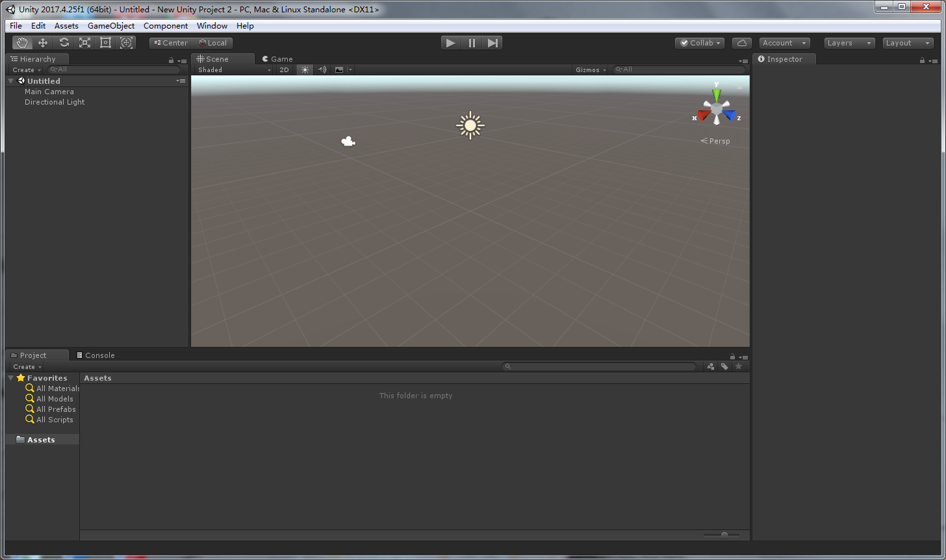
Task: Open the Window menu
Action: (x=212, y=26)
